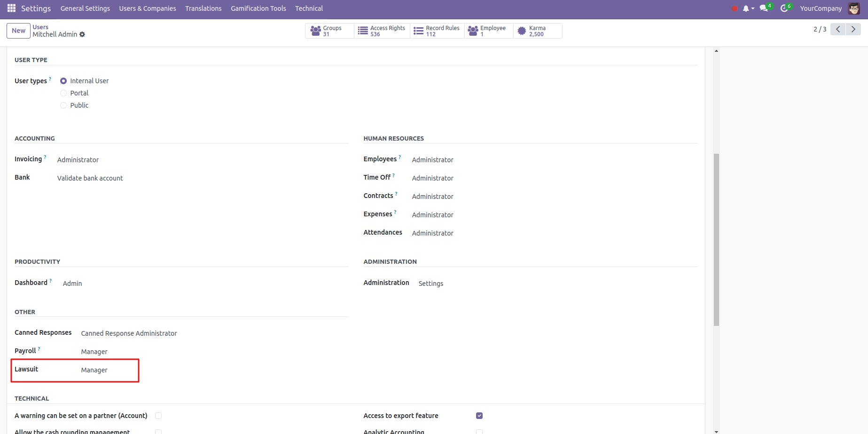Open the notification bell dropdown

(x=748, y=8)
